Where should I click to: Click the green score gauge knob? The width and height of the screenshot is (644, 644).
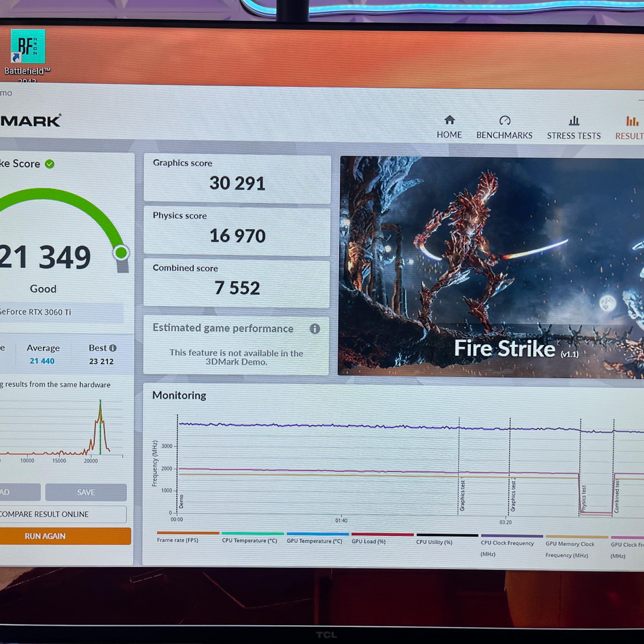tap(121, 252)
